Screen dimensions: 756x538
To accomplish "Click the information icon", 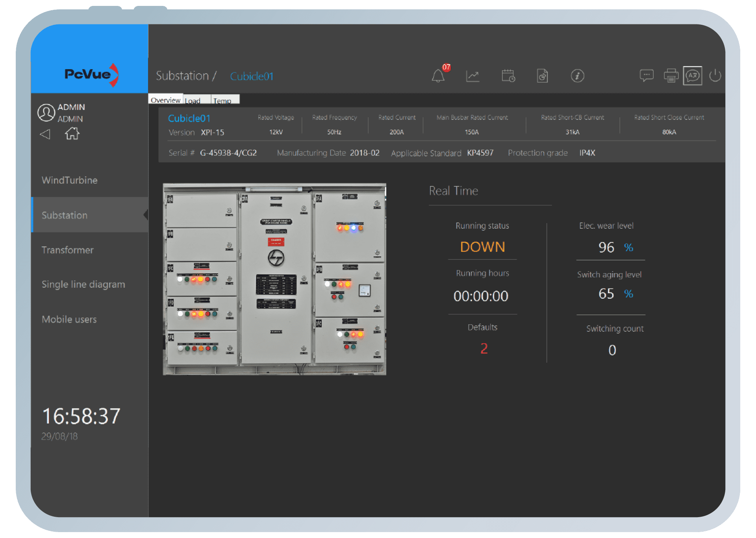I will coord(577,76).
